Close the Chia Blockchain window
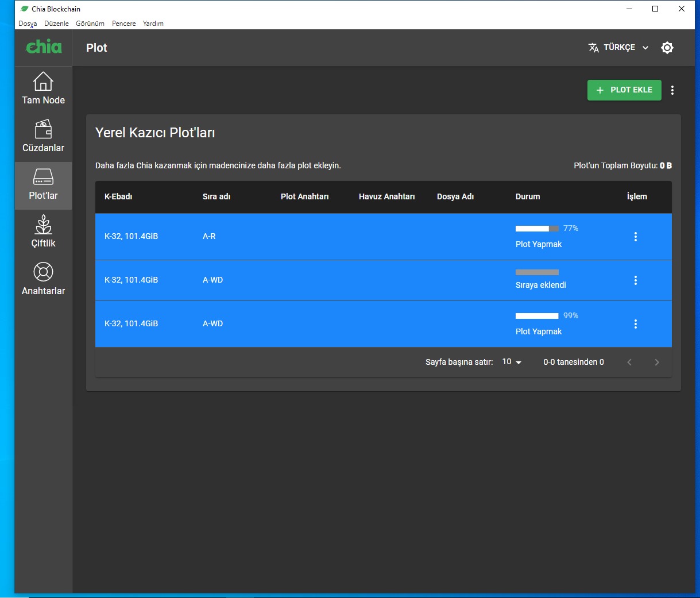Viewport: 700px width, 598px height. point(682,9)
